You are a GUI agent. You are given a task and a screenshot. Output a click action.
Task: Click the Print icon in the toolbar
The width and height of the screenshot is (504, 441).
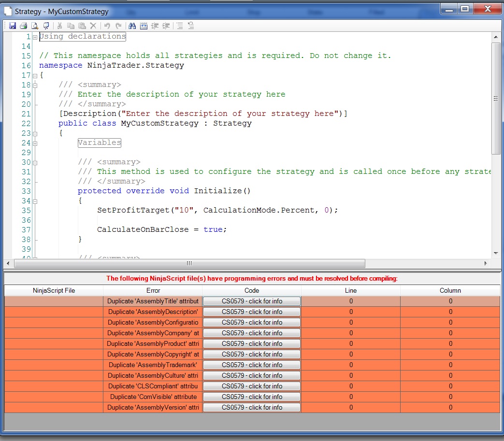pyautogui.click(x=23, y=26)
